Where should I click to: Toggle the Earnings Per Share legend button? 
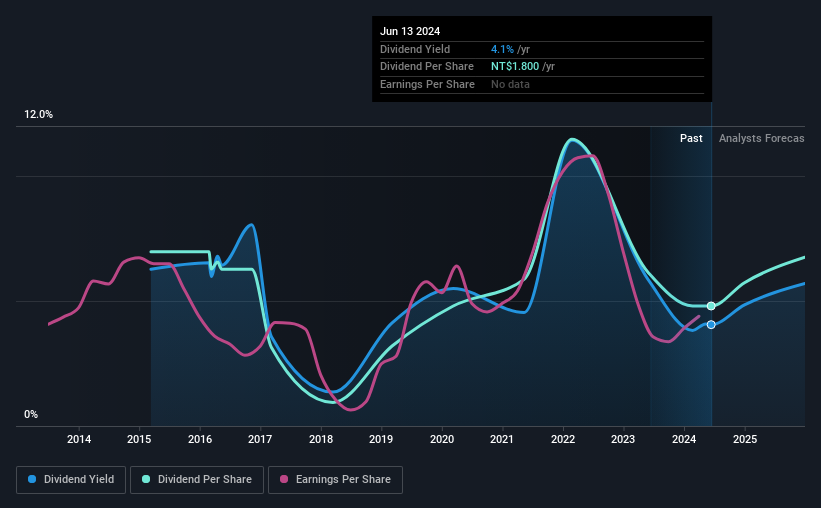[x=335, y=480]
